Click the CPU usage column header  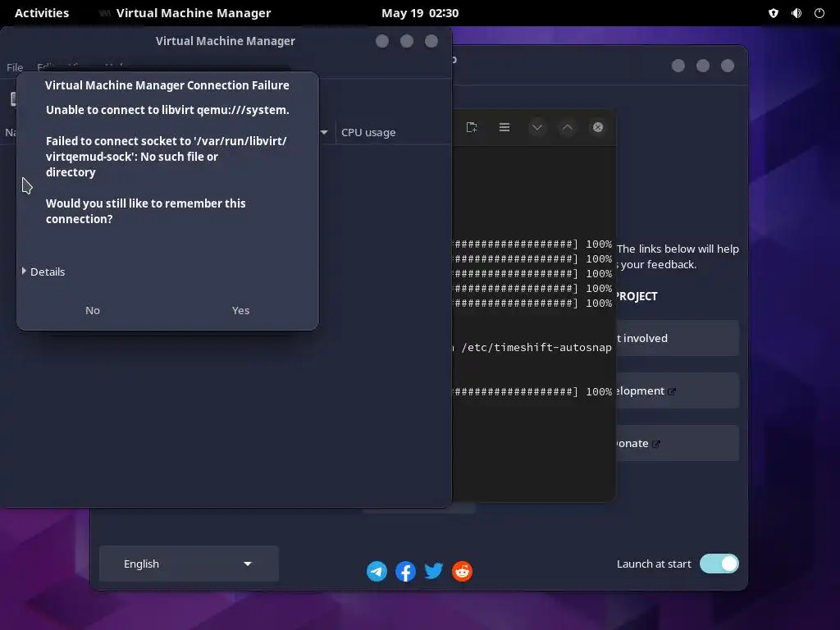[368, 132]
